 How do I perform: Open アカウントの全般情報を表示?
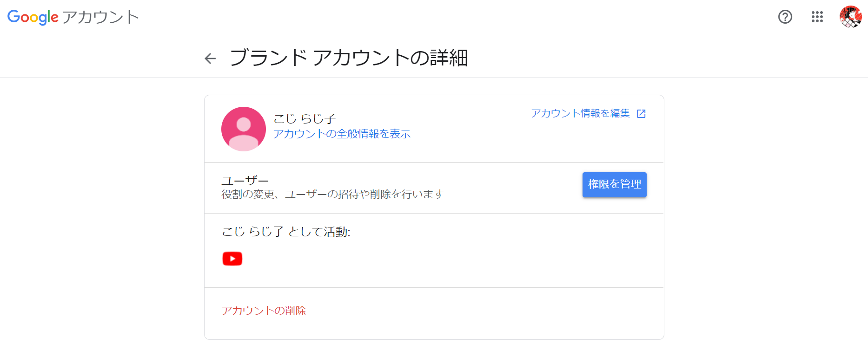pyautogui.click(x=341, y=134)
